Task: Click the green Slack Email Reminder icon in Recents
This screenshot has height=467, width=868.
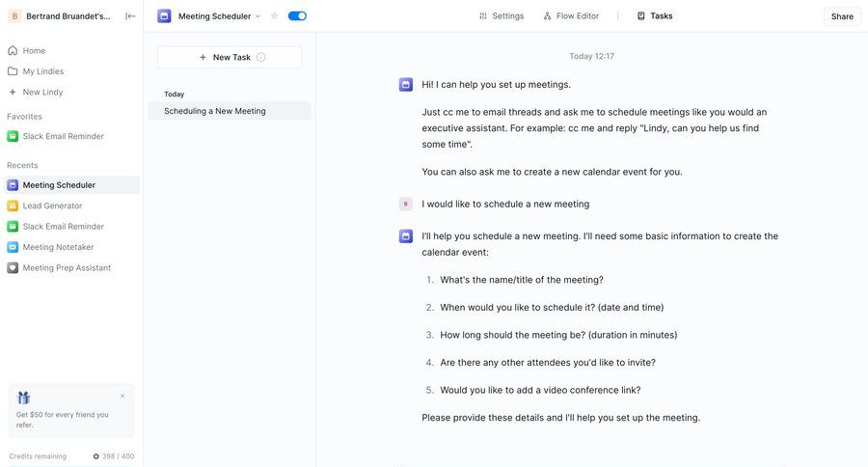Action: (13, 226)
